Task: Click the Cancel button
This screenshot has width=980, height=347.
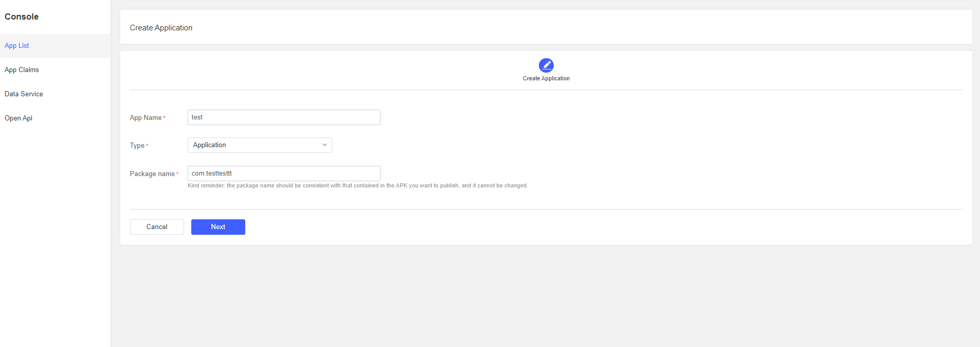Action: pyautogui.click(x=157, y=227)
